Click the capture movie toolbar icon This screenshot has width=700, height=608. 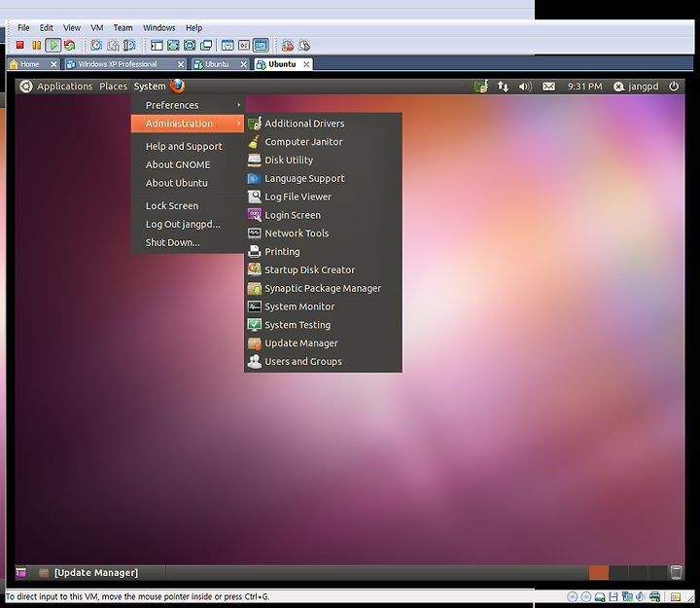tap(288, 45)
